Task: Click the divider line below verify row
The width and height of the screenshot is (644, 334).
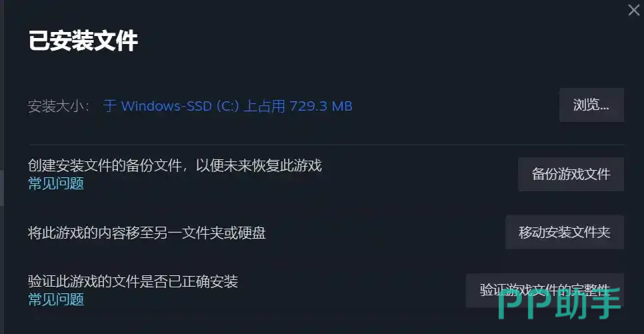Action: pos(326,319)
